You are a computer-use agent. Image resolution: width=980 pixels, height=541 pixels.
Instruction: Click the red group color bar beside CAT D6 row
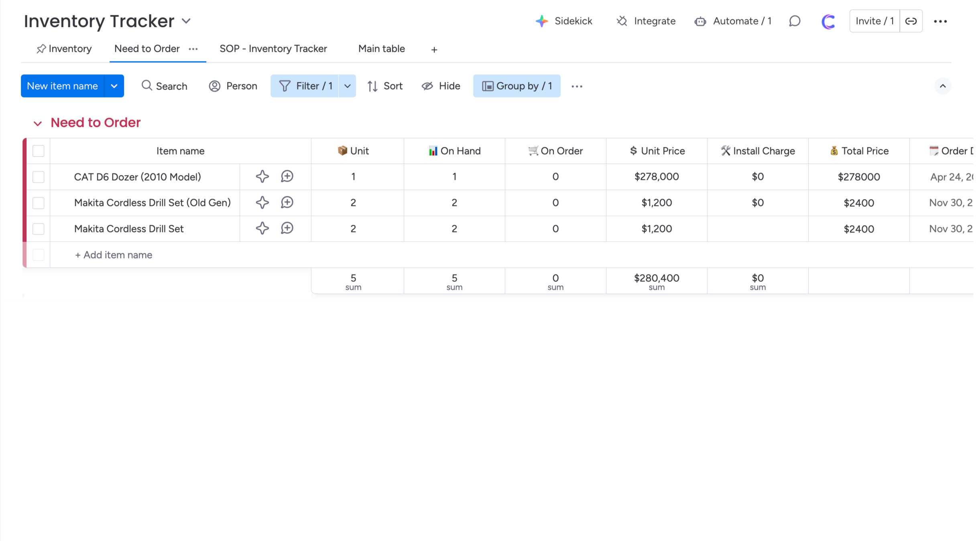point(25,177)
